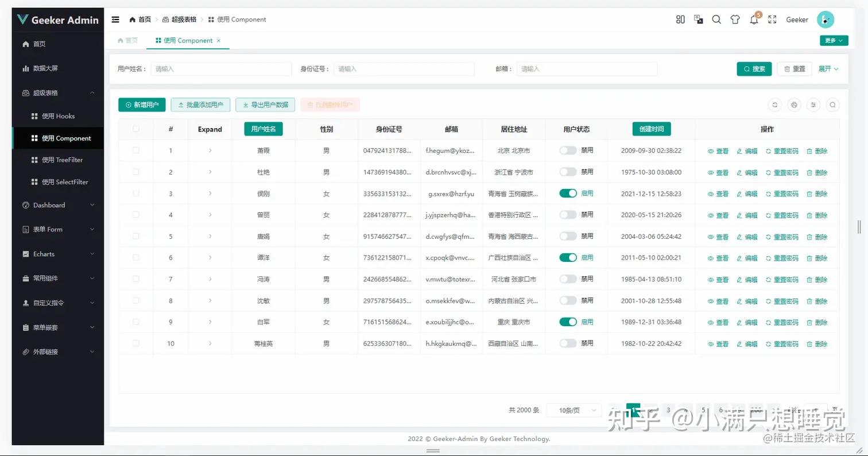868x456 pixels.
Task: Jump to page 5 in the pagination
Action: 703,409
